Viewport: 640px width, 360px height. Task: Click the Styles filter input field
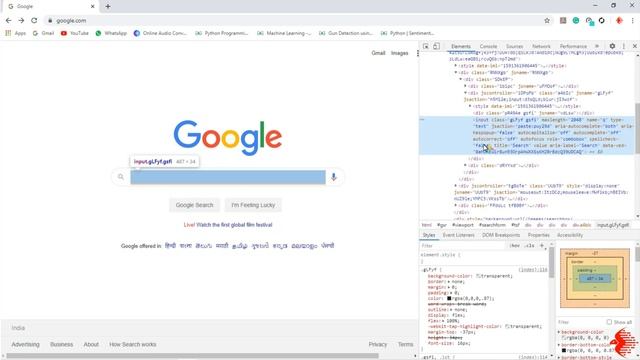pyautogui.click(x=463, y=246)
